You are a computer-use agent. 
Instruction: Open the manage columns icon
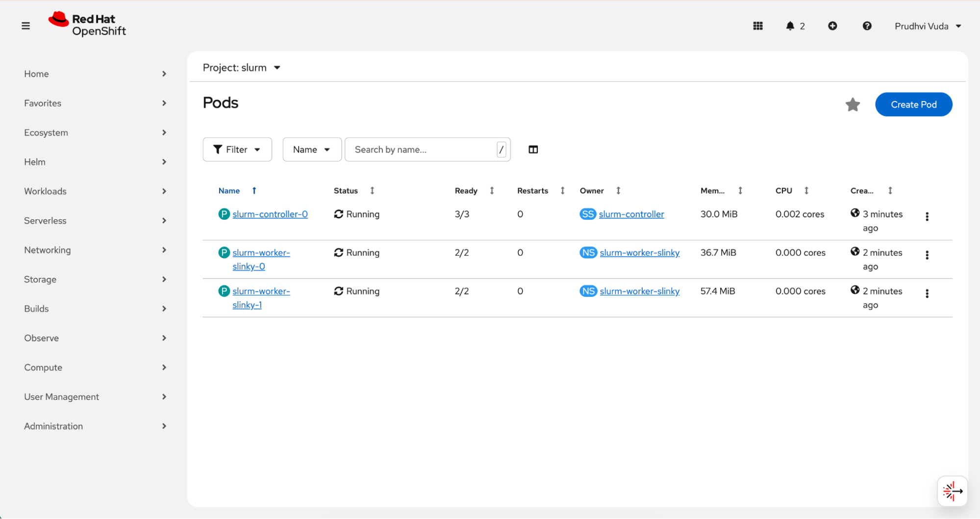[x=533, y=150]
